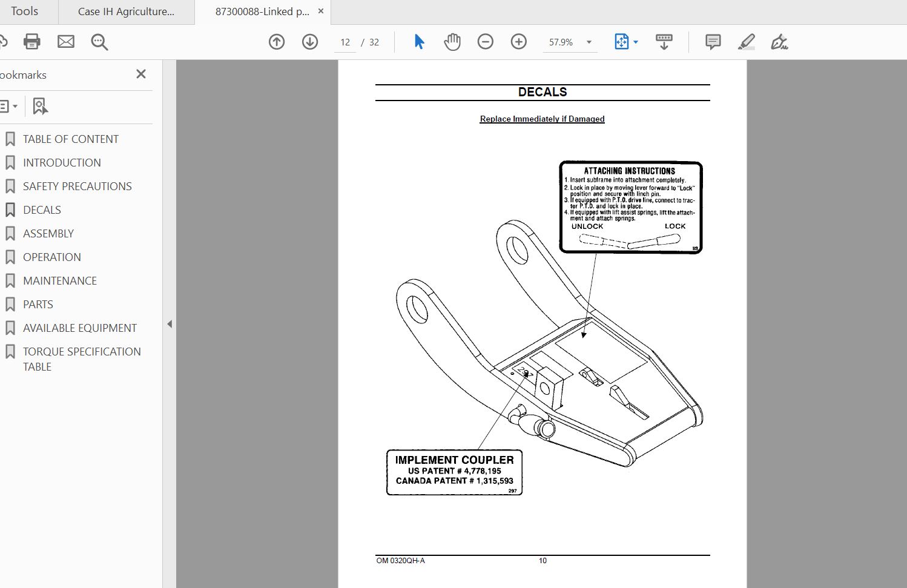The image size is (907, 588).
Task: Click page number 10 in footer
Action: [543, 561]
